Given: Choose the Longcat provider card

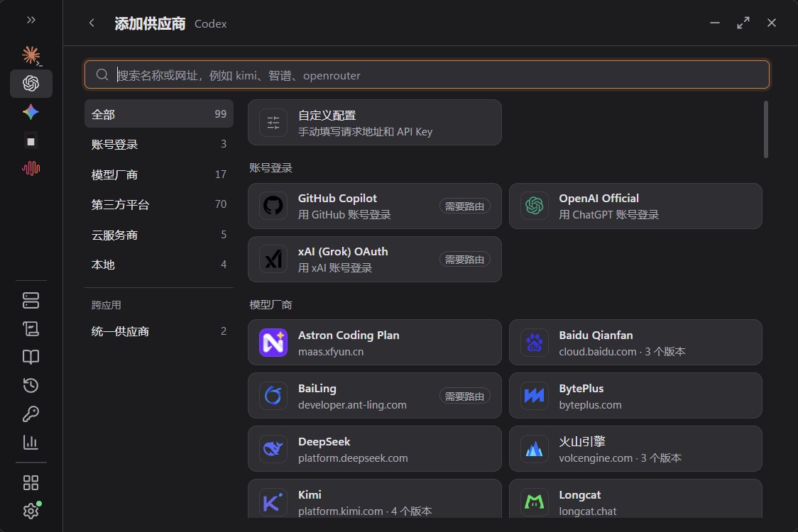Looking at the screenshot, I should coord(635,499).
